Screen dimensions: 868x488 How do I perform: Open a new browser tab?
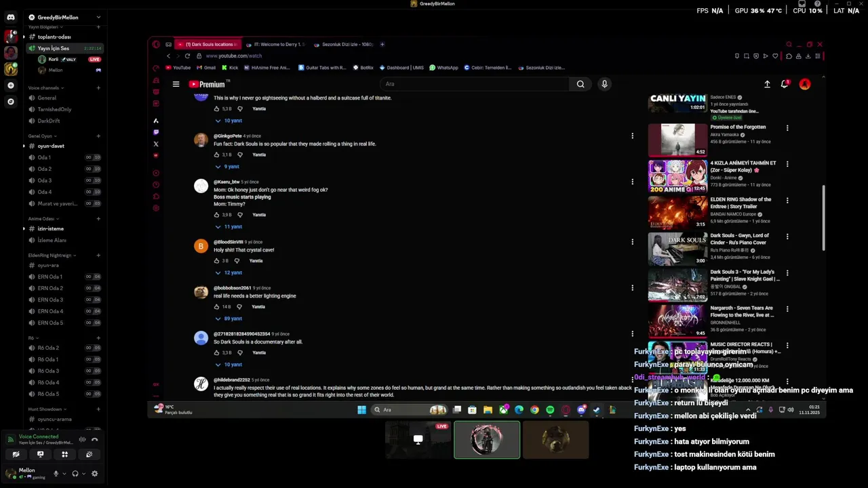(x=382, y=44)
